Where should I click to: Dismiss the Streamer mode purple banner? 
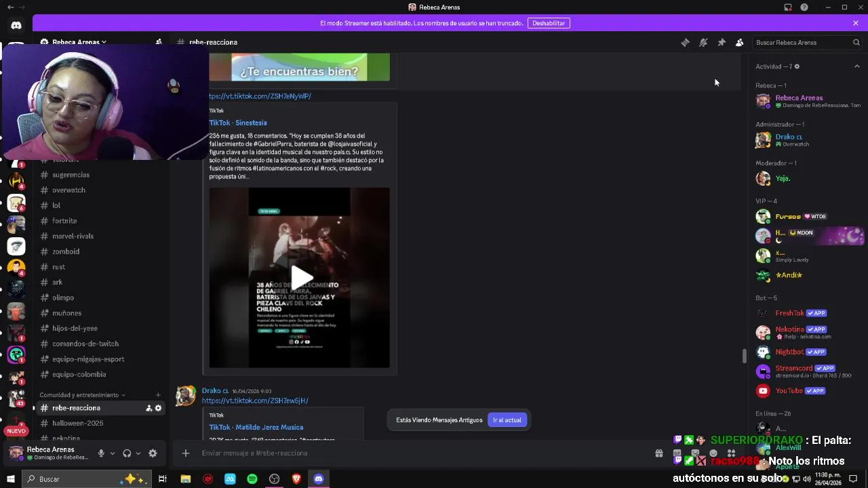(856, 23)
